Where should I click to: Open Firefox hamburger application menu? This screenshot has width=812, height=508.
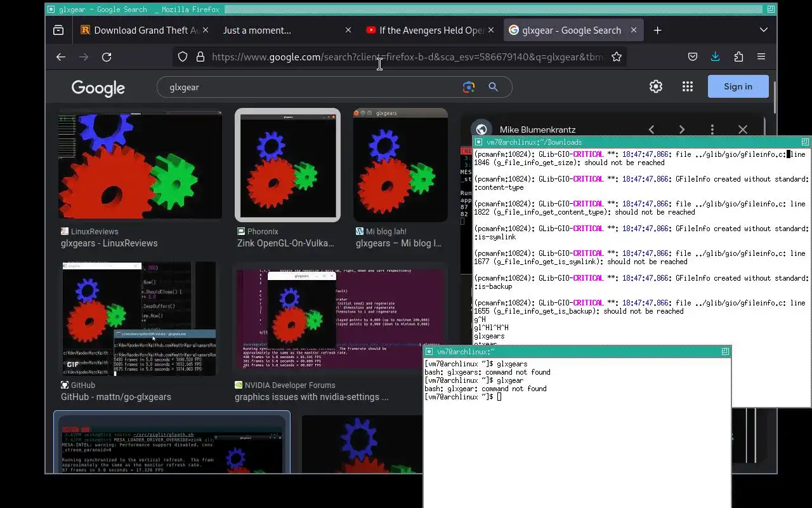[x=761, y=57]
